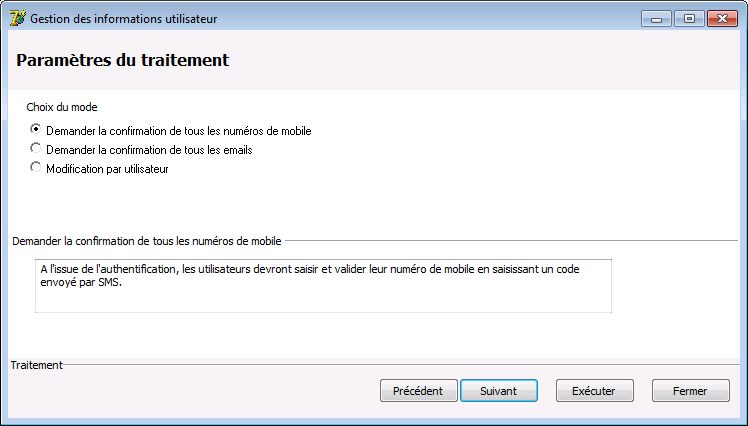Minimize the Gestion des informations window
The height and width of the screenshot is (426, 748).
coord(656,19)
